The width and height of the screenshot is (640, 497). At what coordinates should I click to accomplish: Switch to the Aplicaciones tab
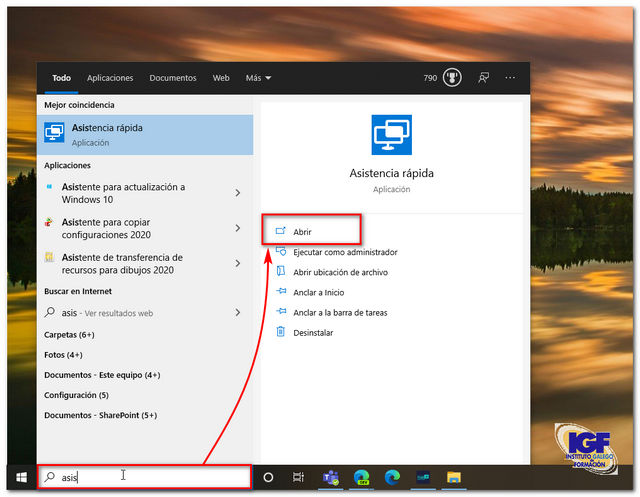pyautogui.click(x=110, y=77)
